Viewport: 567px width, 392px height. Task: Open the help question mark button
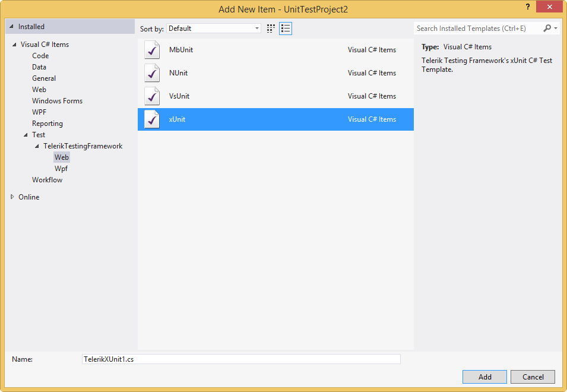point(528,7)
